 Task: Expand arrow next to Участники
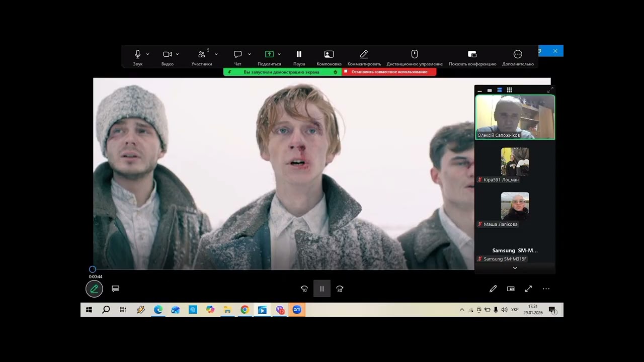tap(216, 54)
